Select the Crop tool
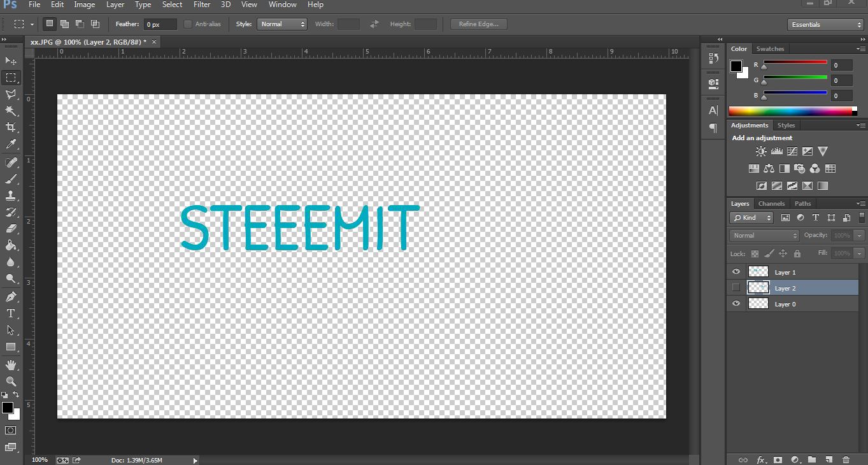The image size is (868, 465). point(11,127)
